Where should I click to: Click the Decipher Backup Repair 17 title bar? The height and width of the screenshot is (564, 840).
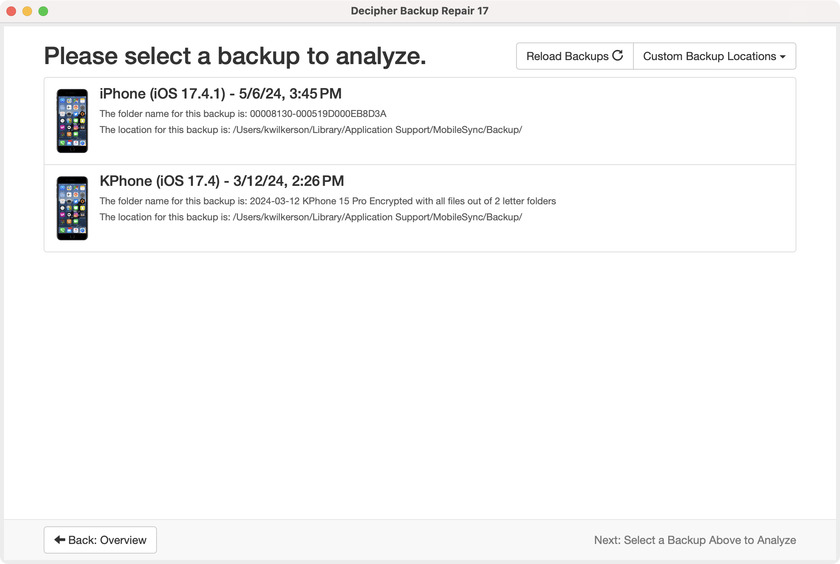pos(420,11)
